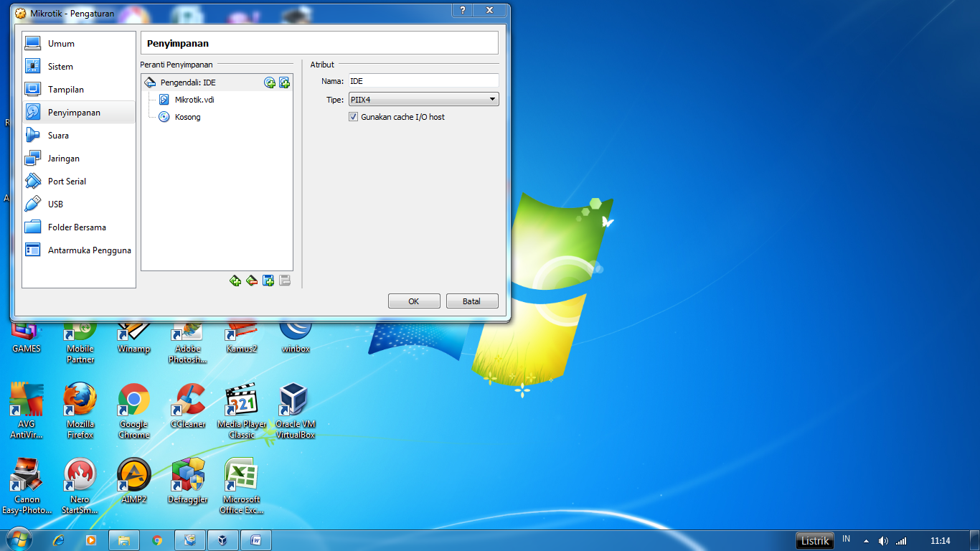Open the Mozilla Firefox desktop shortcut

[x=80, y=410]
